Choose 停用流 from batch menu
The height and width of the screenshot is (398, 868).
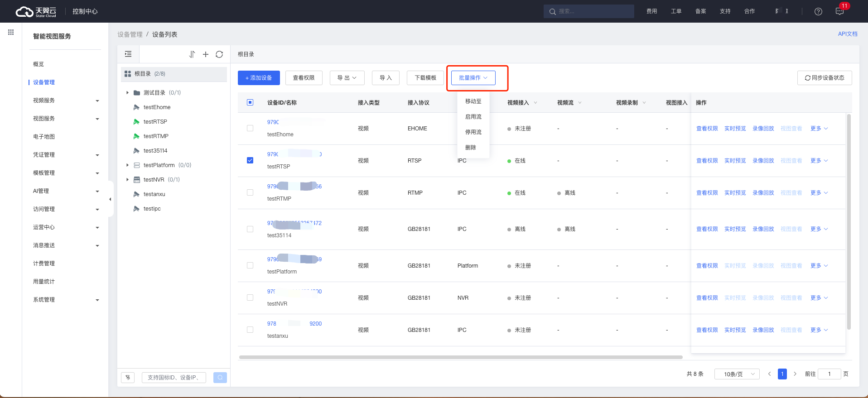(473, 132)
